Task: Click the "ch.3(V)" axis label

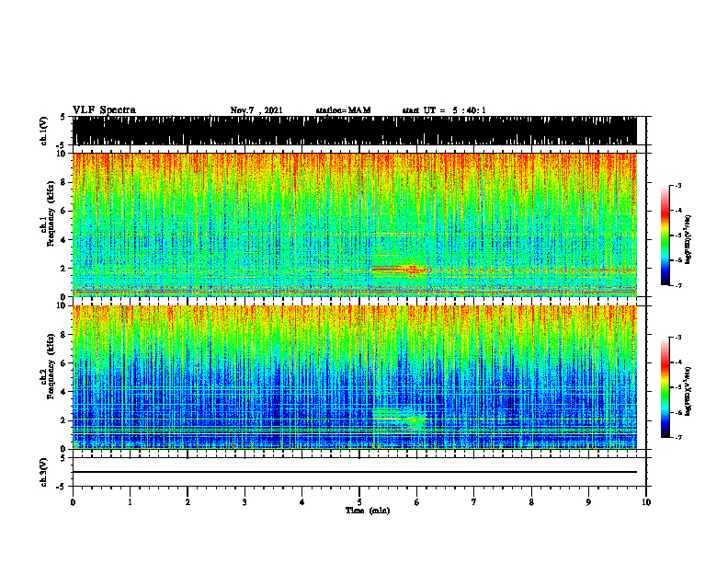Action: pos(43,472)
